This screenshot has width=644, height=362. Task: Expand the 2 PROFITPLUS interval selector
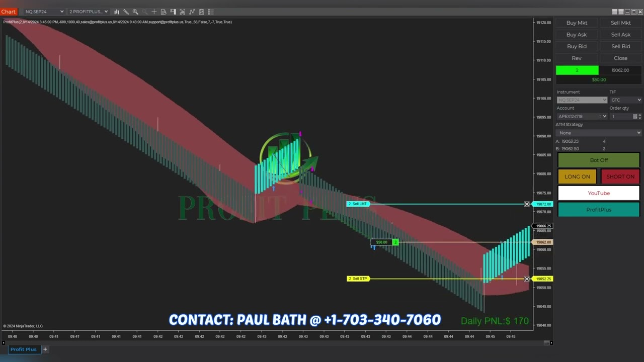coord(89,12)
